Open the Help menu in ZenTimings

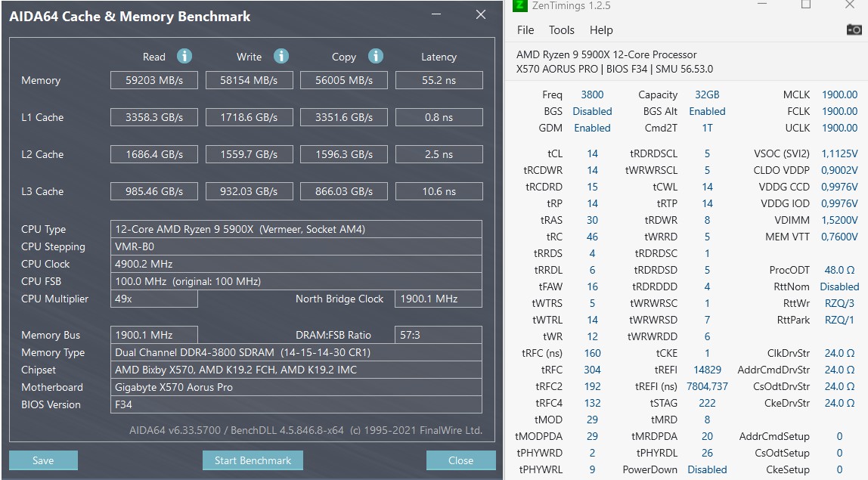click(601, 30)
